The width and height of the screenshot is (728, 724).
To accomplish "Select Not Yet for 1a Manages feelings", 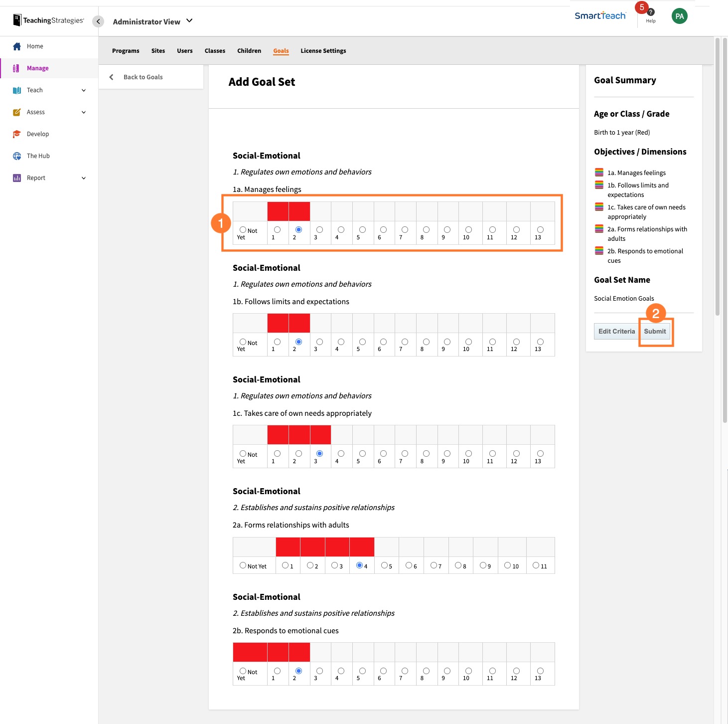I will point(243,229).
